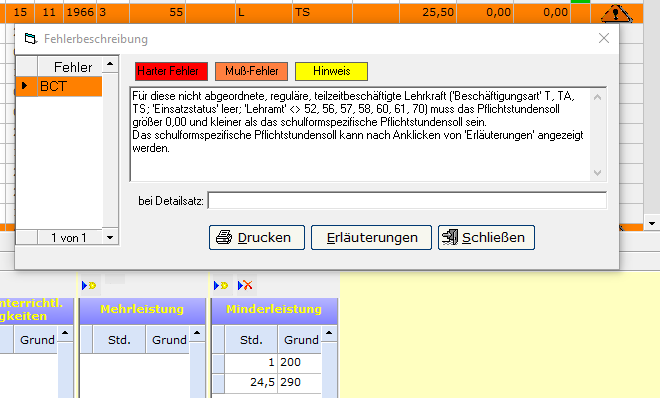Screen dimensions: 660x398
Task: Click the Fehler column header
Action: pyautogui.click(x=70, y=67)
